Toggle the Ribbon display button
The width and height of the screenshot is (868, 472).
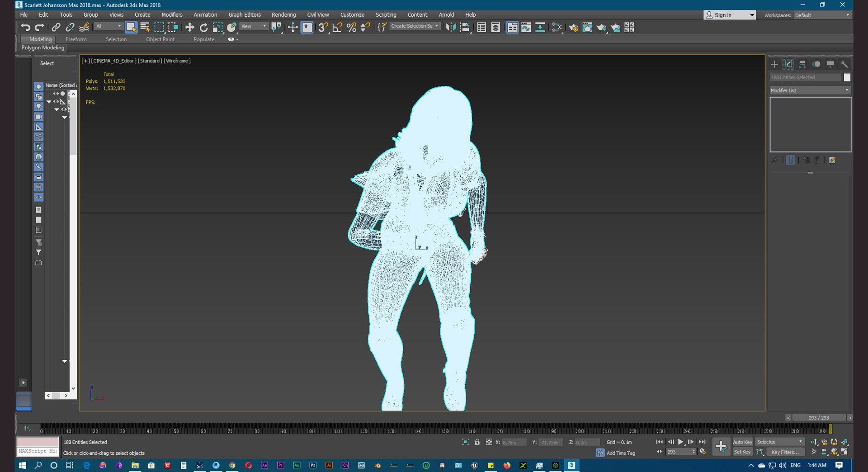[512, 28]
